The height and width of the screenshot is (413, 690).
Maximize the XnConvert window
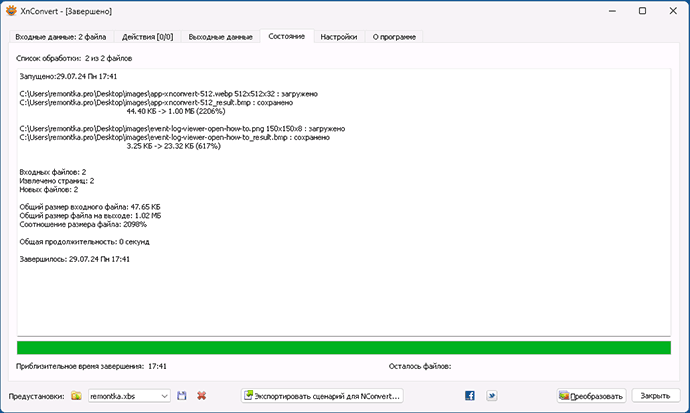tap(642, 11)
